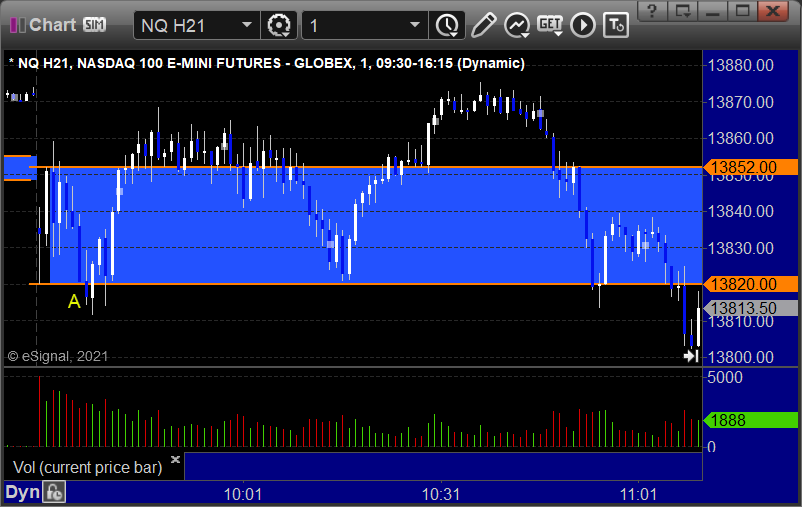
Task: Click the 11:01 time axis label
Action: point(638,494)
